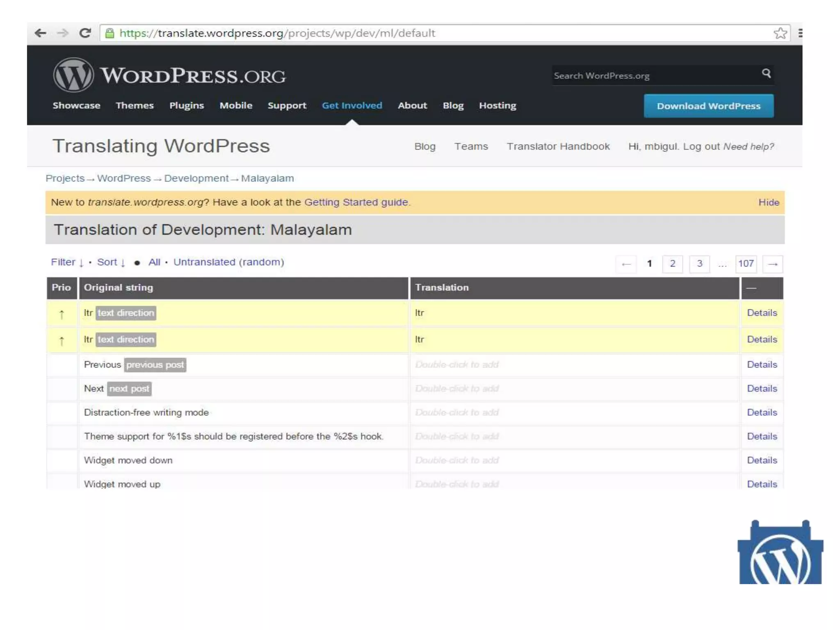Open the Get Involved menu
This screenshot has height=630, width=840.
point(352,105)
